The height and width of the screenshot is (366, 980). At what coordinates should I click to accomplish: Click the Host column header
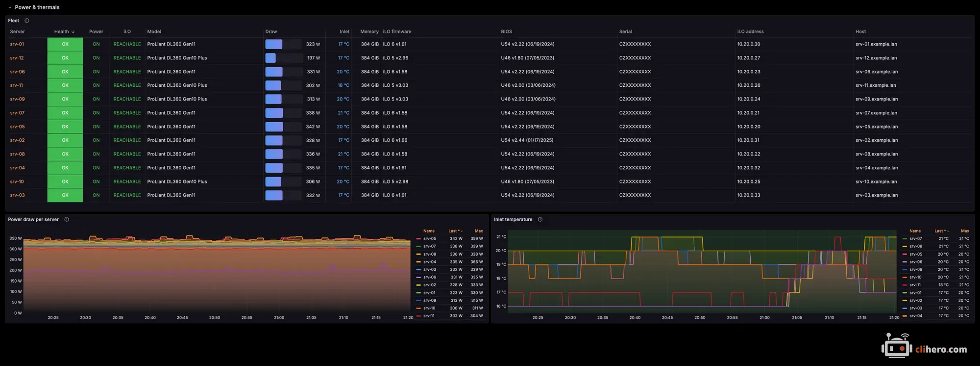pos(860,31)
